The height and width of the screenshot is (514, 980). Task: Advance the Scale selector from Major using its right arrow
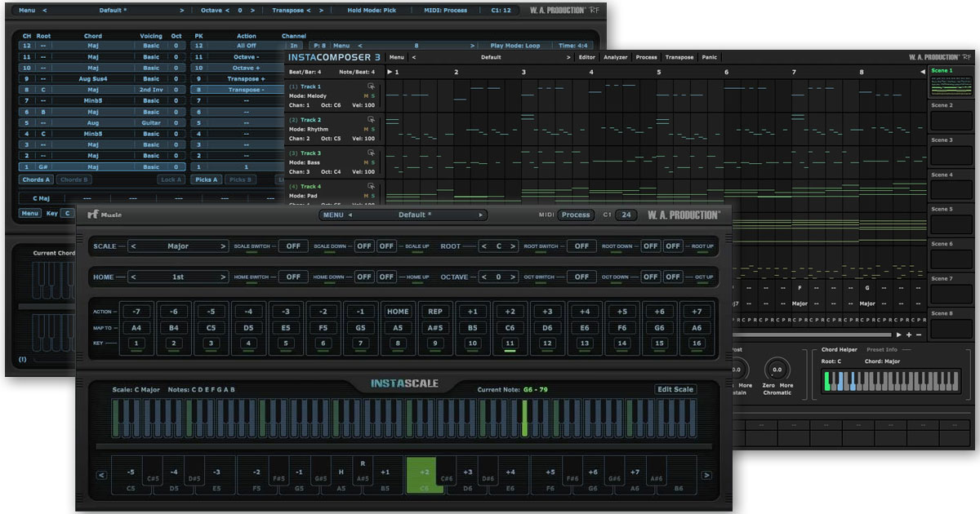[x=223, y=246]
